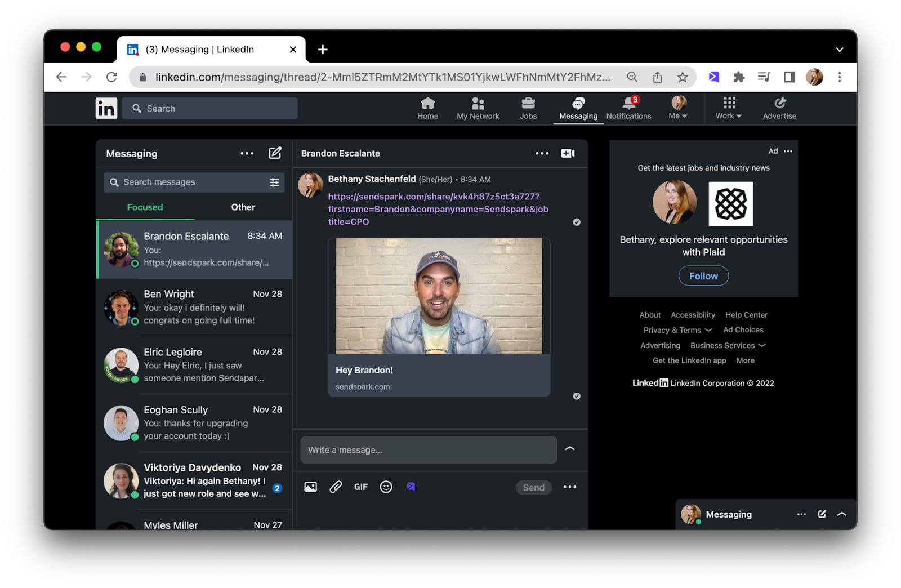Compose a new message in Messaging panel
Screen dimensions: 901x588
[275, 153]
